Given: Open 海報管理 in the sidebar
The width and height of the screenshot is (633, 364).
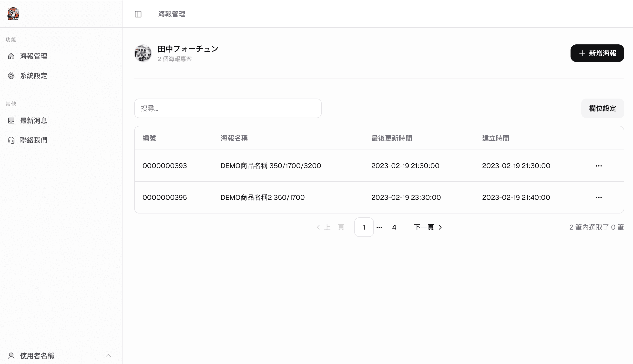Looking at the screenshot, I should (61, 56).
